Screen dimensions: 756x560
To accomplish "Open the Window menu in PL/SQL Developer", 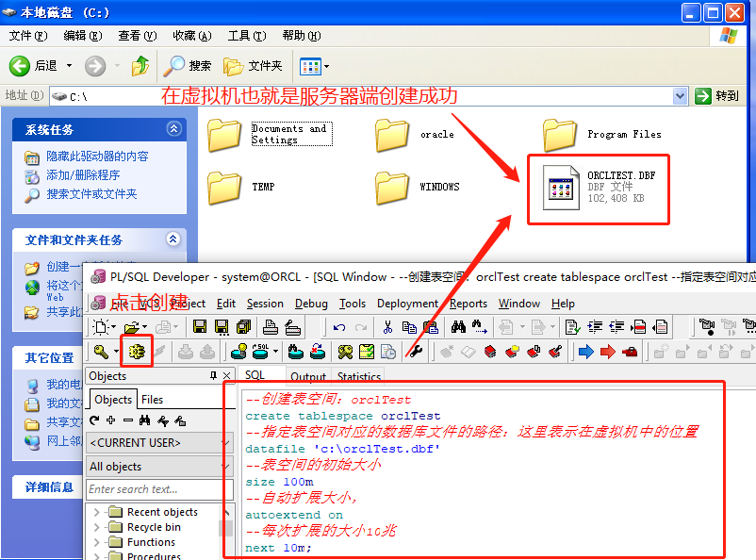I will point(519,304).
